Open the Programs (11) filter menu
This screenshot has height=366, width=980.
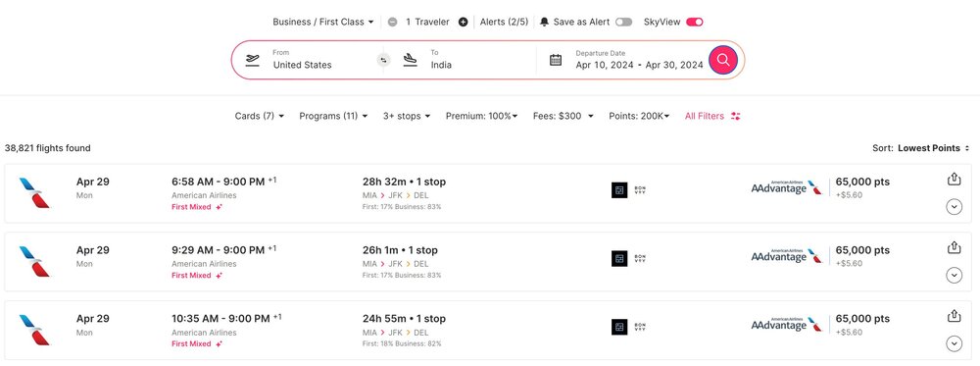point(333,116)
